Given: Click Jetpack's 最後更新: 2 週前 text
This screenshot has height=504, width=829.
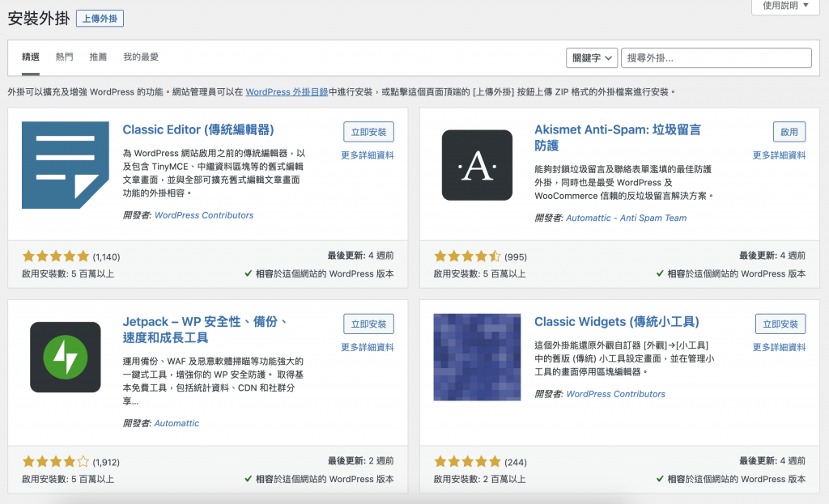Looking at the screenshot, I should [360, 460].
